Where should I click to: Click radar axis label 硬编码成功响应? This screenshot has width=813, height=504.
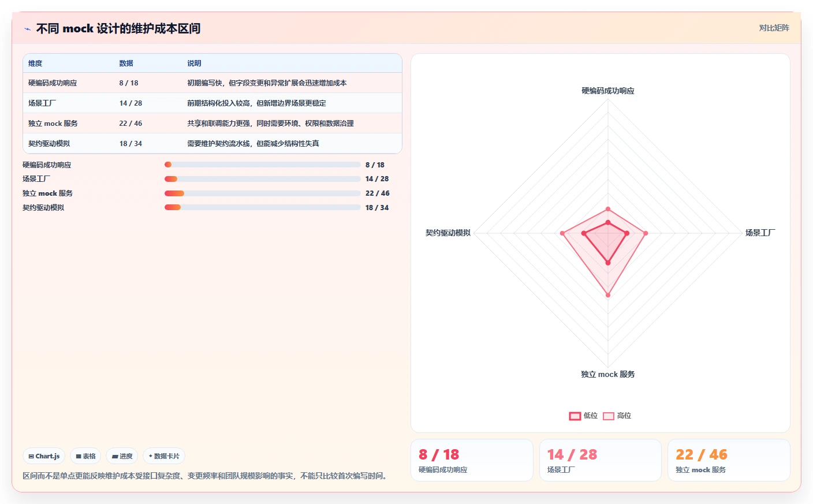[607, 91]
